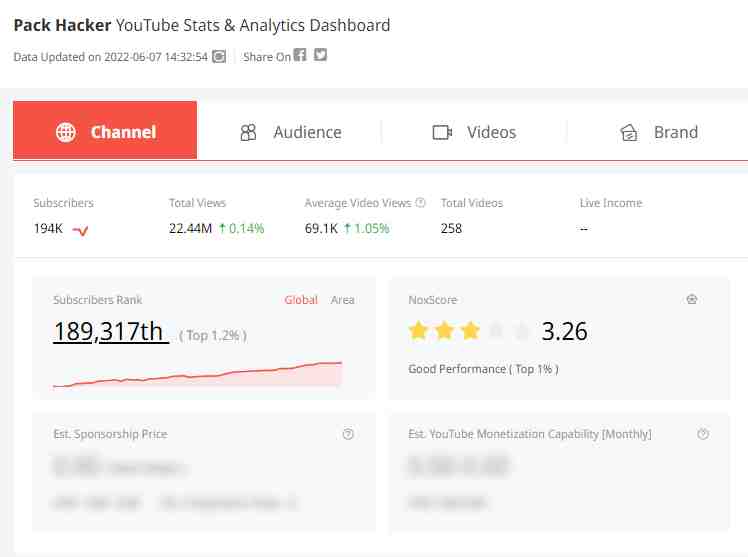Click the Brand store icon

(x=628, y=132)
